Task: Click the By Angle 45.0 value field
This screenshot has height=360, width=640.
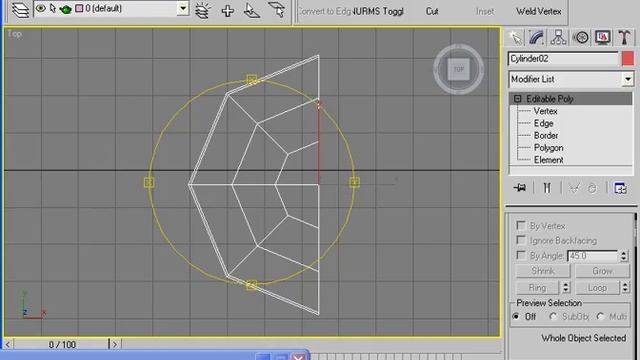Action: point(592,256)
